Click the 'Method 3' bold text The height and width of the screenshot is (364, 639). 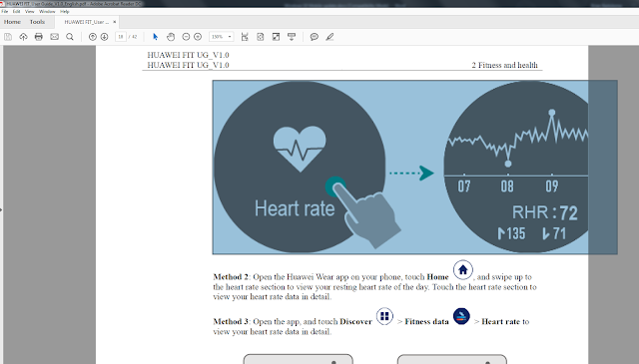[231, 321]
